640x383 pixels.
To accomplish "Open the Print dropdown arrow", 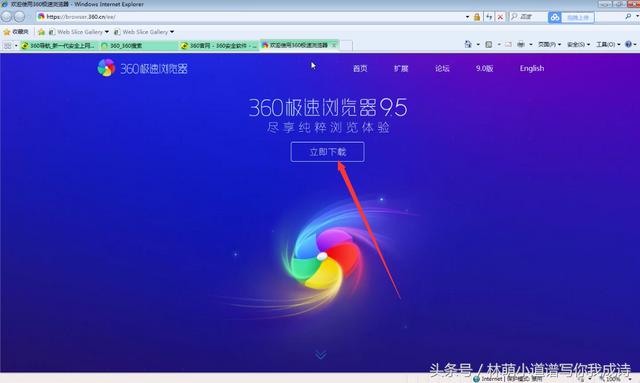I will (531, 44).
